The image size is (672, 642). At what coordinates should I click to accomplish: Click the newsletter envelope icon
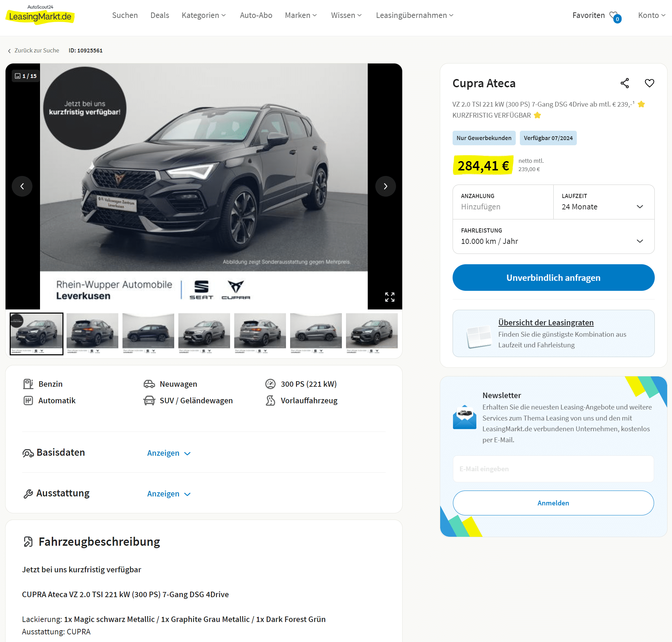(x=464, y=417)
